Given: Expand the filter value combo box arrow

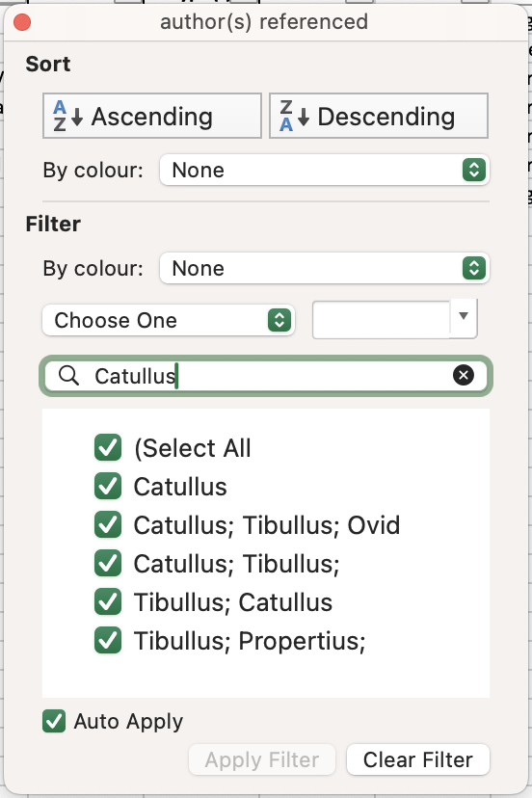Looking at the screenshot, I should coord(464,316).
